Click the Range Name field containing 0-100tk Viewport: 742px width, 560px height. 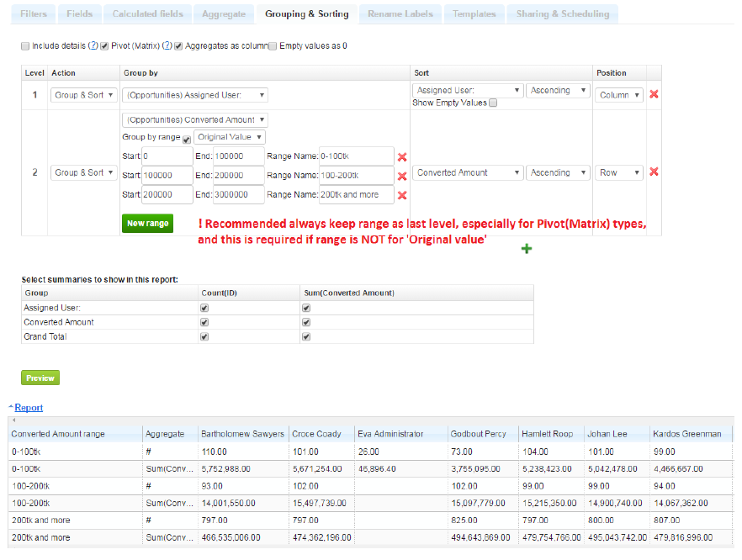356,156
